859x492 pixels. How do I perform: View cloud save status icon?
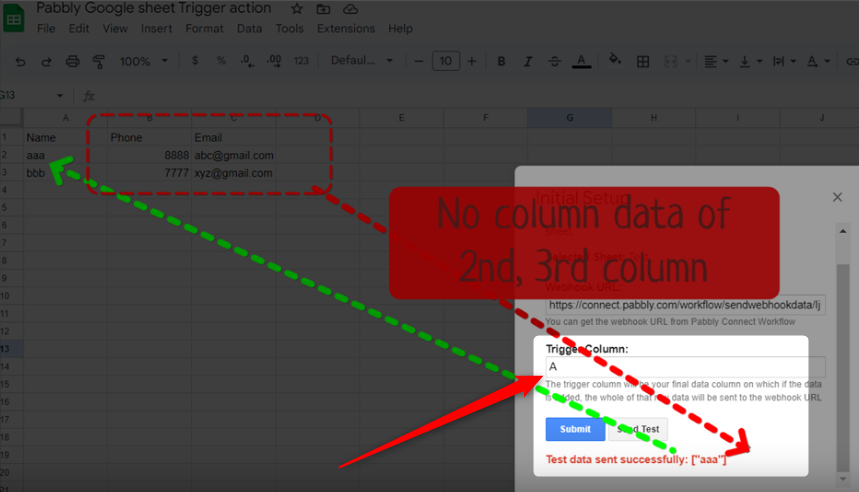coord(350,9)
